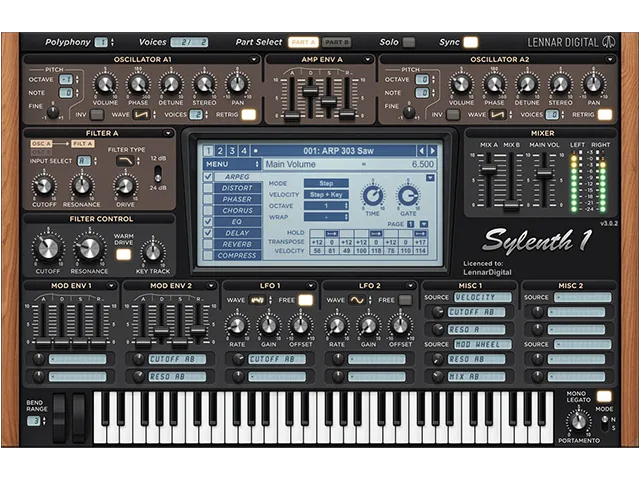The image size is (640, 480).
Task: Click the pitch bend wheel
Action: [60, 418]
